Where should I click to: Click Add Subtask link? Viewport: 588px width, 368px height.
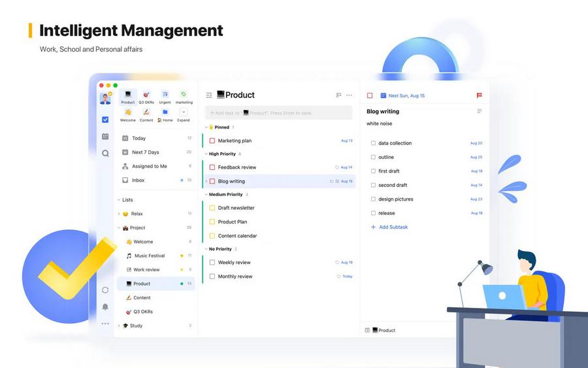[389, 227]
